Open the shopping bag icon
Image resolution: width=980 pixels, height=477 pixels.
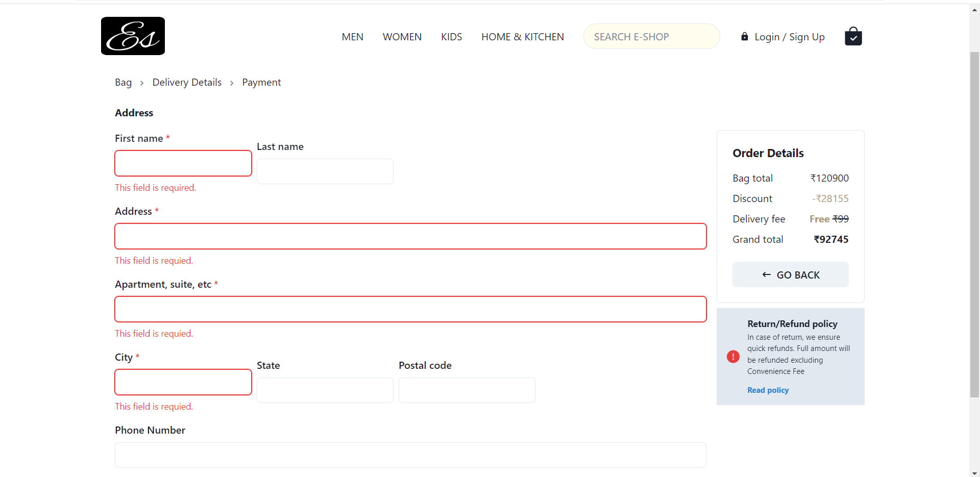(x=853, y=36)
